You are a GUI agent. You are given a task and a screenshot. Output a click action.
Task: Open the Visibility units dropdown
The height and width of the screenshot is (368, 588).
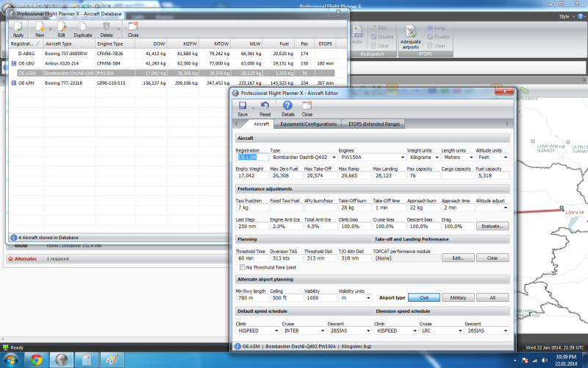[x=368, y=298]
